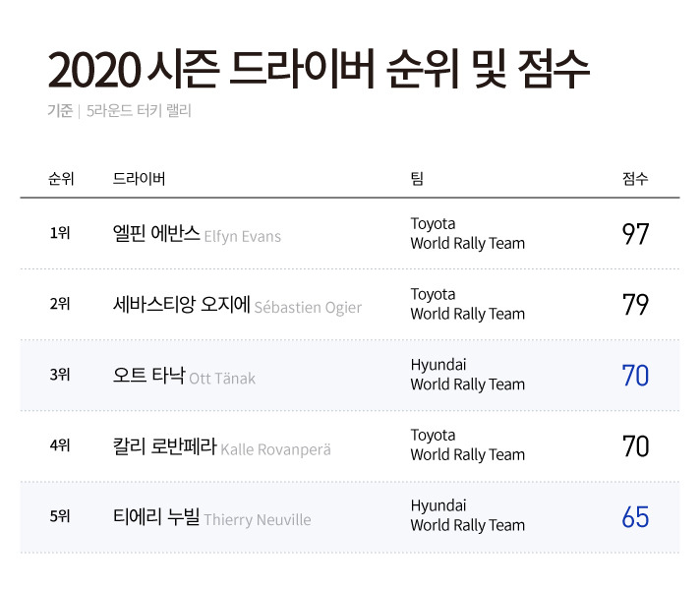This screenshot has height=590, width=700.
Task: Click the '팀' column header
Action: pos(417,179)
